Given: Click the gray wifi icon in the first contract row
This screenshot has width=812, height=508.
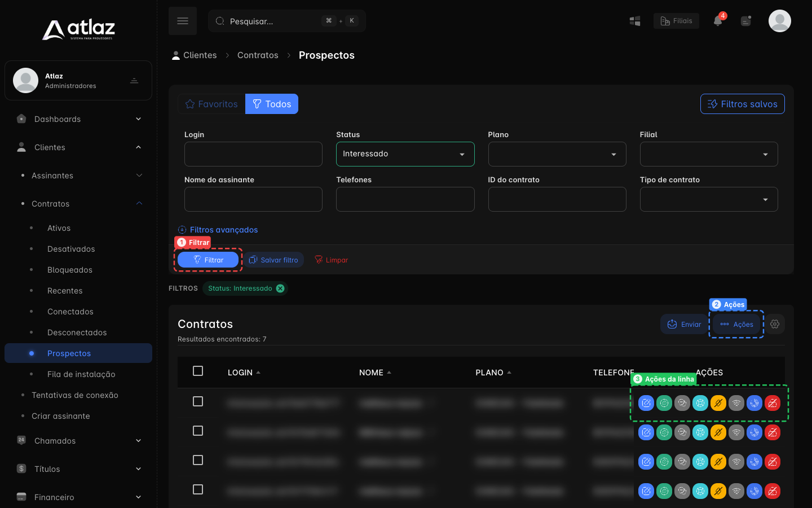Looking at the screenshot, I should (736, 403).
